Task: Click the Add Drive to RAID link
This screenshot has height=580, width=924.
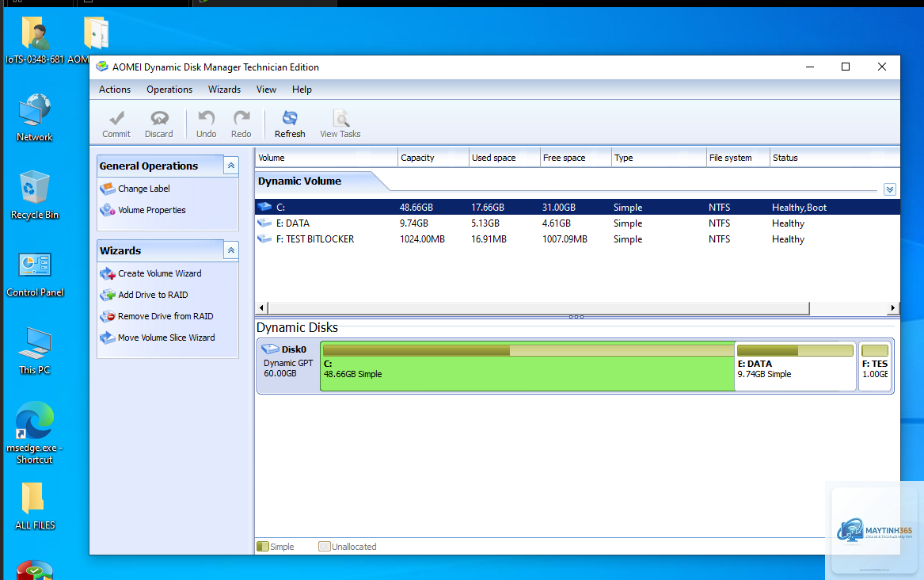Action: pos(154,295)
